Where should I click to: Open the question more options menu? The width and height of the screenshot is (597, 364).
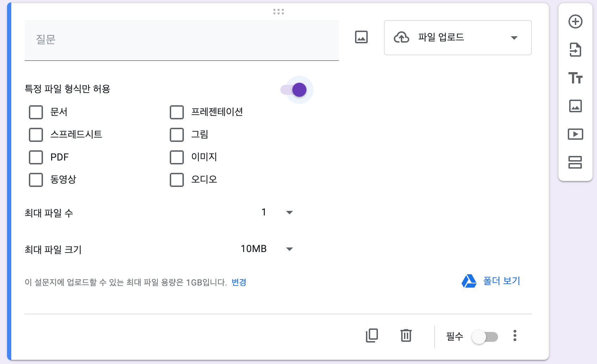pos(515,335)
